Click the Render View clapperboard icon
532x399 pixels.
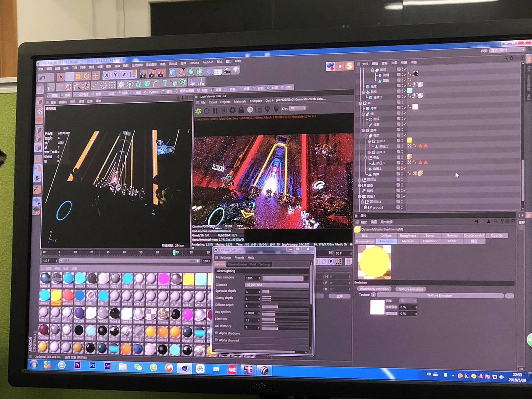coord(143,74)
